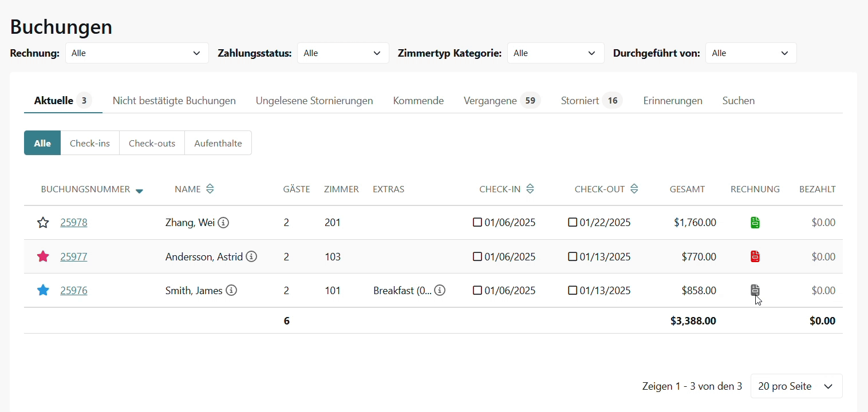Check the check-out box for Andersson, Astrid
868x412 pixels.
(x=573, y=256)
